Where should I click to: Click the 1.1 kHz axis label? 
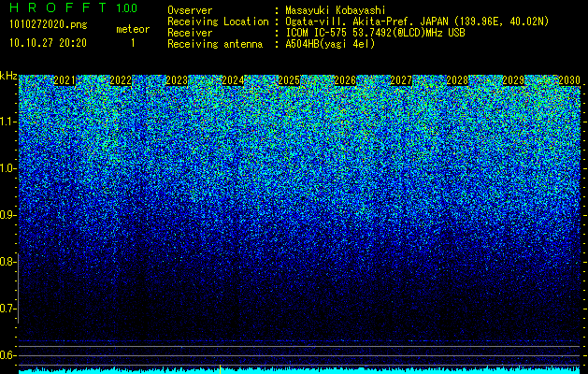pyautogui.click(x=7, y=122)
